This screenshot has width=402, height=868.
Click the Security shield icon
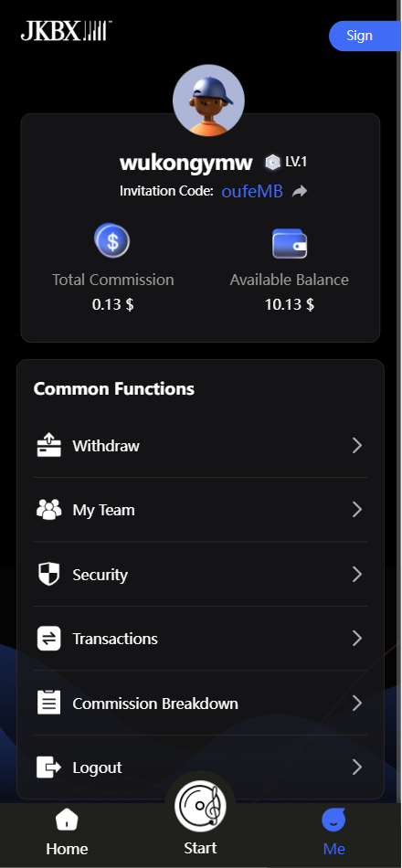48,574
